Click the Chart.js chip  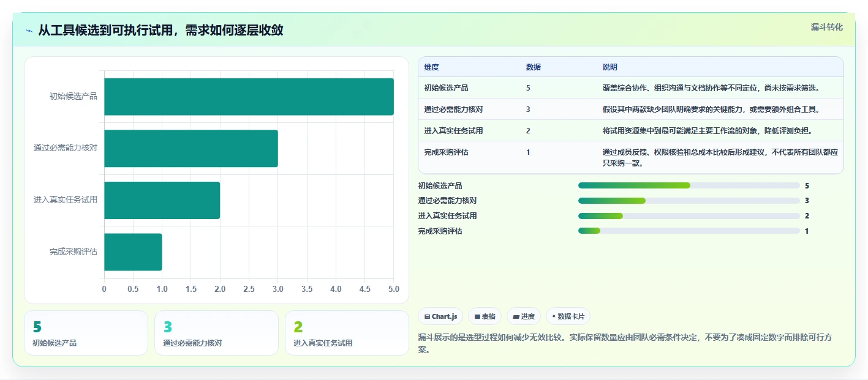point(440,316)
